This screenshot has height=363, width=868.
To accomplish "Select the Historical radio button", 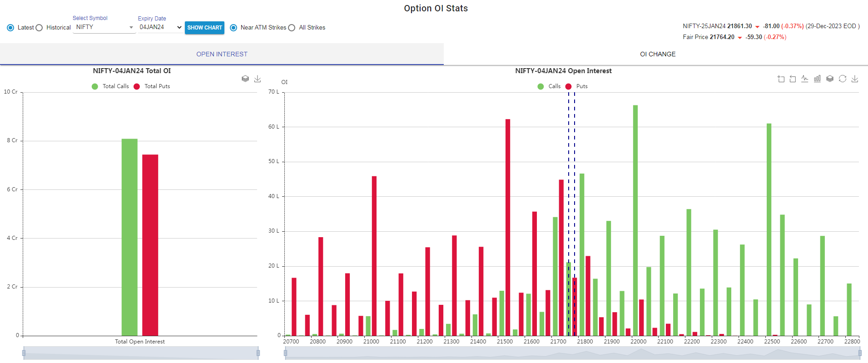I will pyautogui.click(x=40, y=28).
